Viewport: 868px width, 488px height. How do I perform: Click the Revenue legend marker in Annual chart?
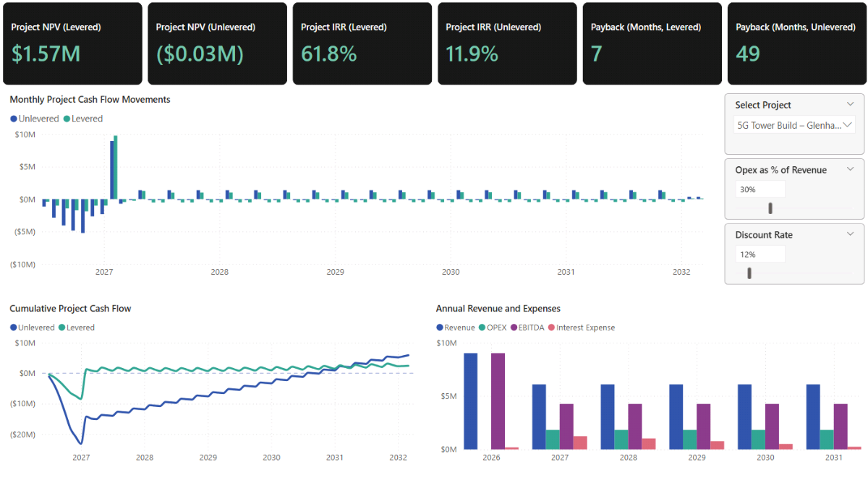click(x=440, y=328)
